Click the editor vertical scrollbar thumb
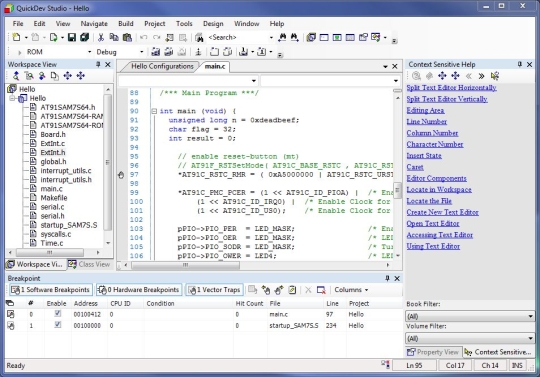This screenshot has width=540, height=377. (x=397, y=190)
